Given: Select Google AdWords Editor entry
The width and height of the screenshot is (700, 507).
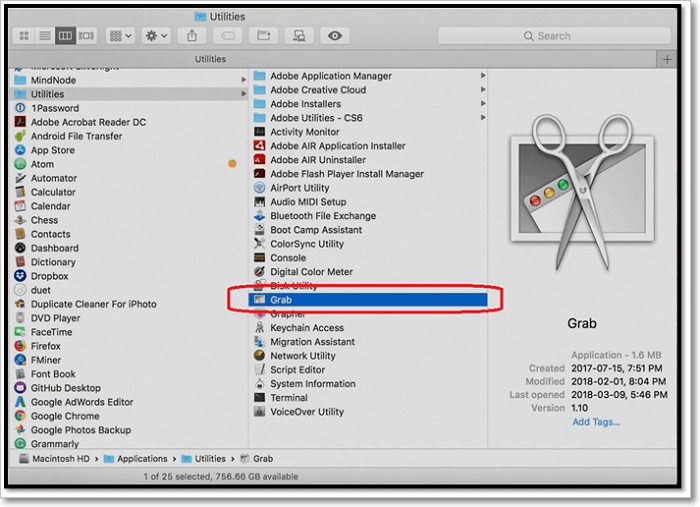Looking at the screenshot, I should coord(82,402).
